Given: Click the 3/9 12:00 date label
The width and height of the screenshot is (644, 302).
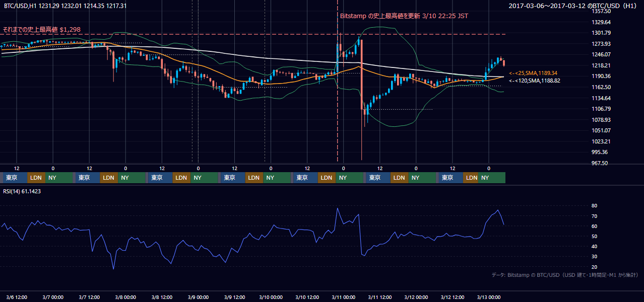Looking at the screenshot, I should coord(234,297).
